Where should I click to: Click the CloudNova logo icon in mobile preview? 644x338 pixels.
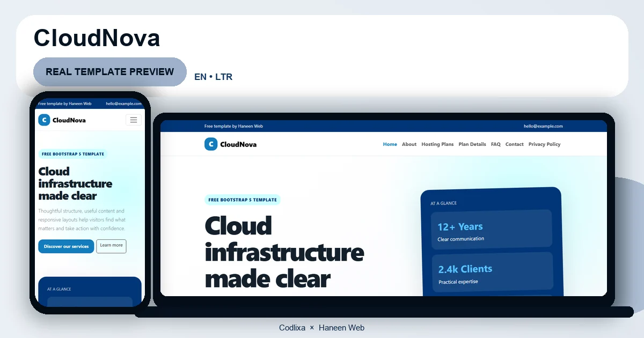point(44,120)
